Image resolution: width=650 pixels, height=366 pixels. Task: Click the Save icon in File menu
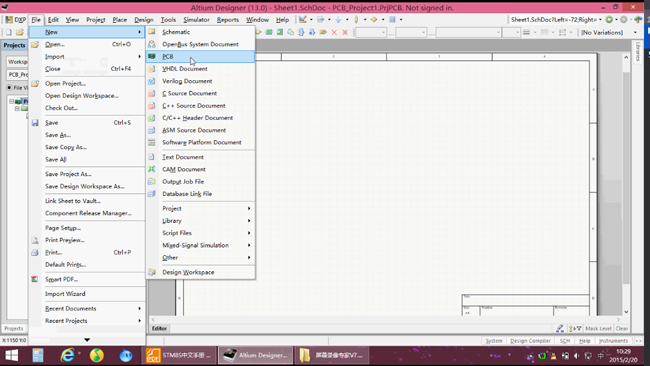[35, 123]
